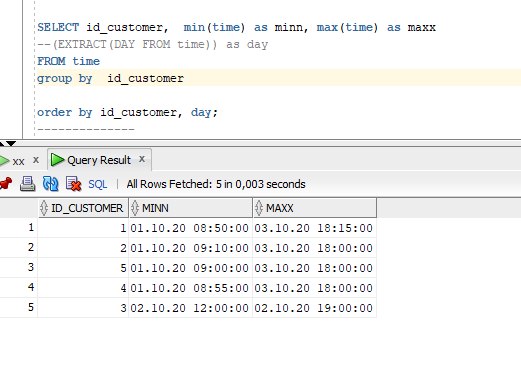Screen dimensions: 521x379
Task: Show the SQL statement link
Action: [97, 184]
